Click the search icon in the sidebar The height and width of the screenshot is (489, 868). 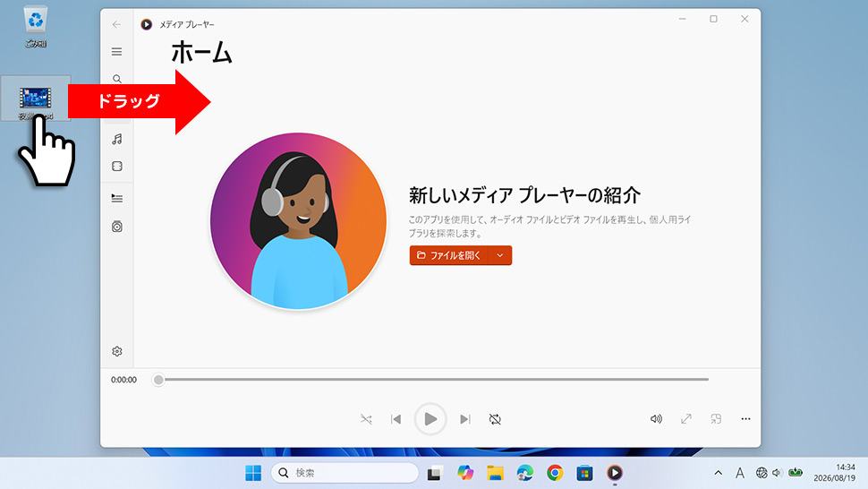pos(117,79)
